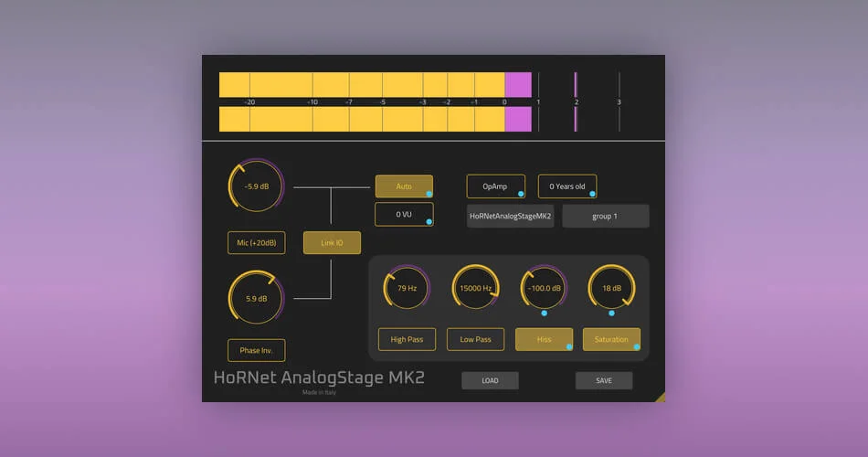Image resolution: width=868 pixels, height=457 pixels.
Task: Open the OpAmp circuit type dropdown
Action: click(x=495, y=186)
